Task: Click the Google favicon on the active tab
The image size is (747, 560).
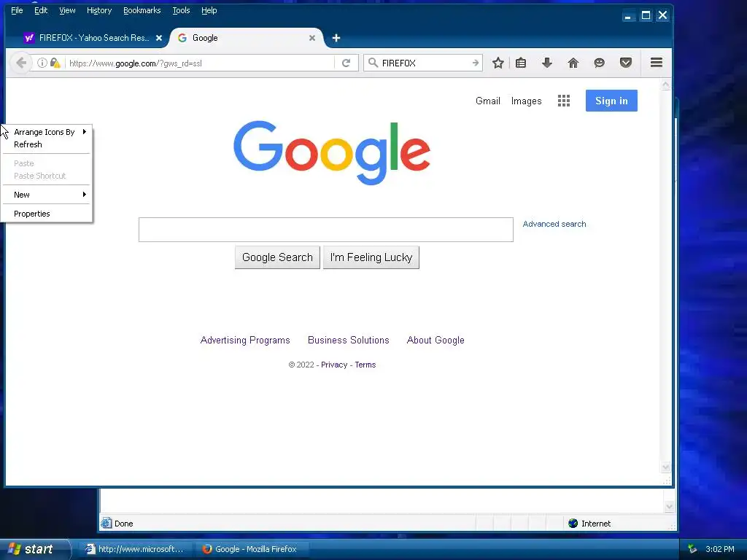Action: pos(182,38)
